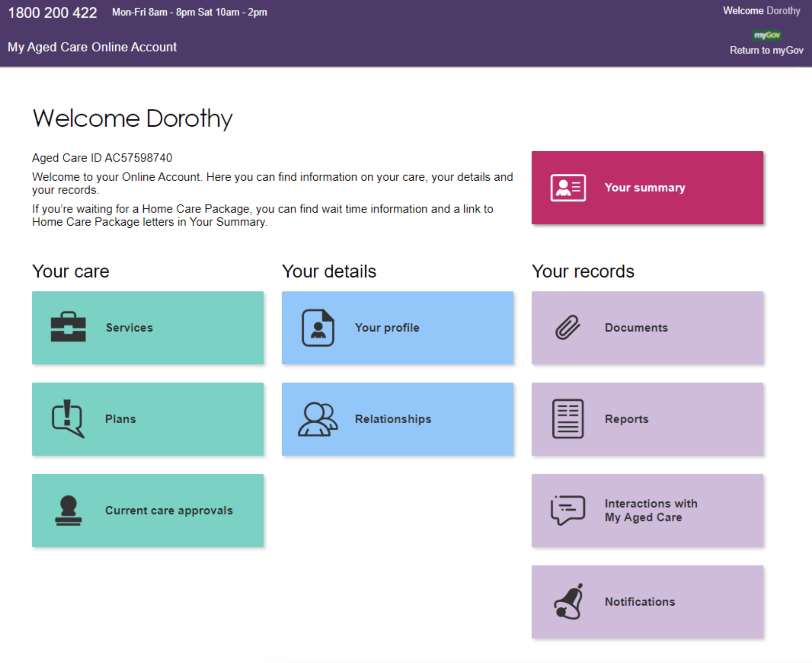Viewport: 812px width, 663px height.
Task: Click the Your records section heading
Action: [583, 271]
